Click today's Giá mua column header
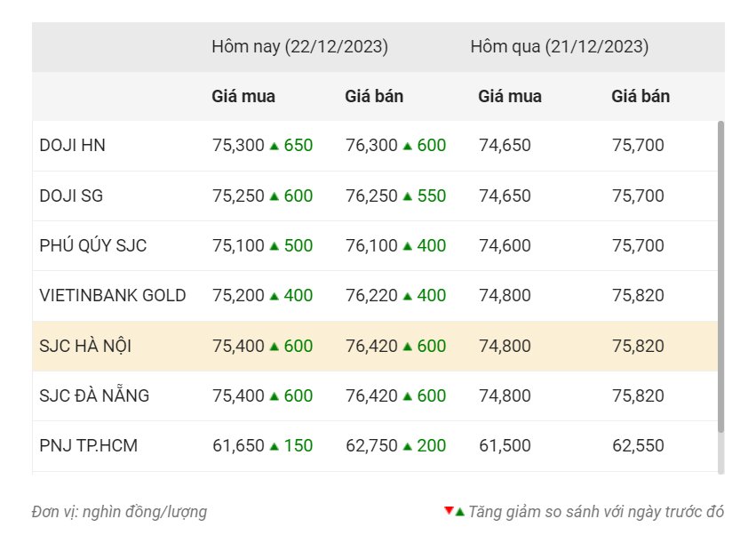 tap(243, 97)
